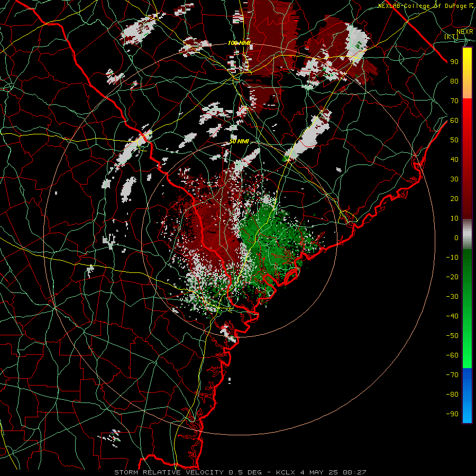
Task: Click the 40 value on the velocity scale
Action: click(x=454, y=159)
